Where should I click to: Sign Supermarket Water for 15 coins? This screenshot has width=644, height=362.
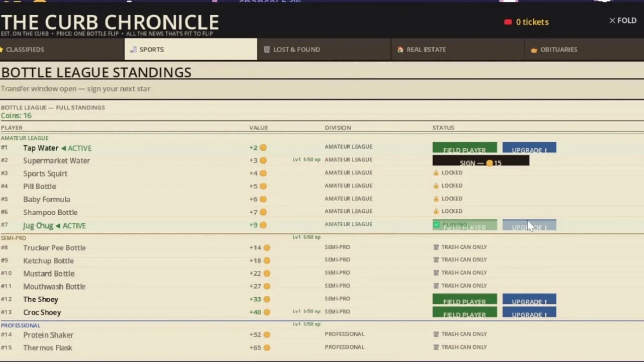pos(481,161)
